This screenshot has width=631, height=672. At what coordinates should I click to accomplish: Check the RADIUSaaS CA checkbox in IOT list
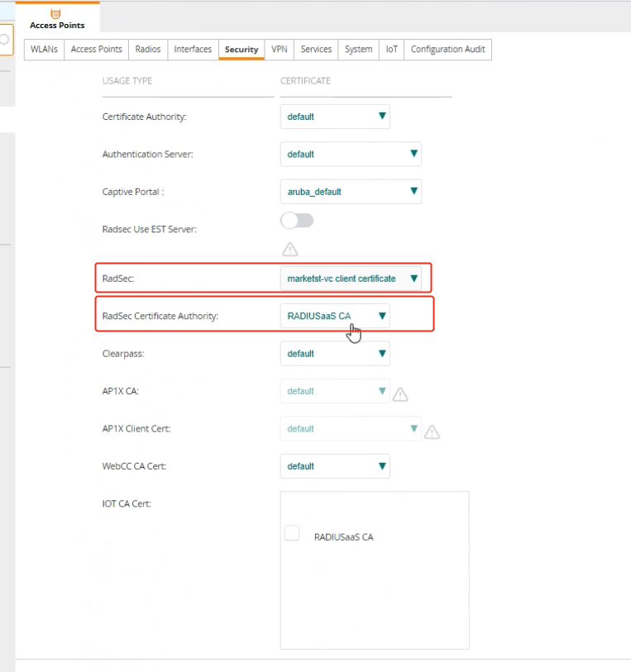pyautogui.click(x=292, y=534)
